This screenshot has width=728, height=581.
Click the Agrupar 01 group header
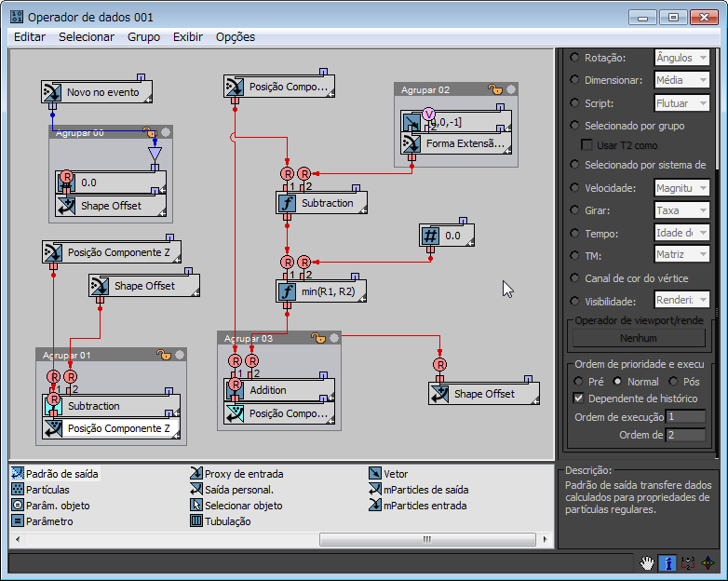pos(112,355)
